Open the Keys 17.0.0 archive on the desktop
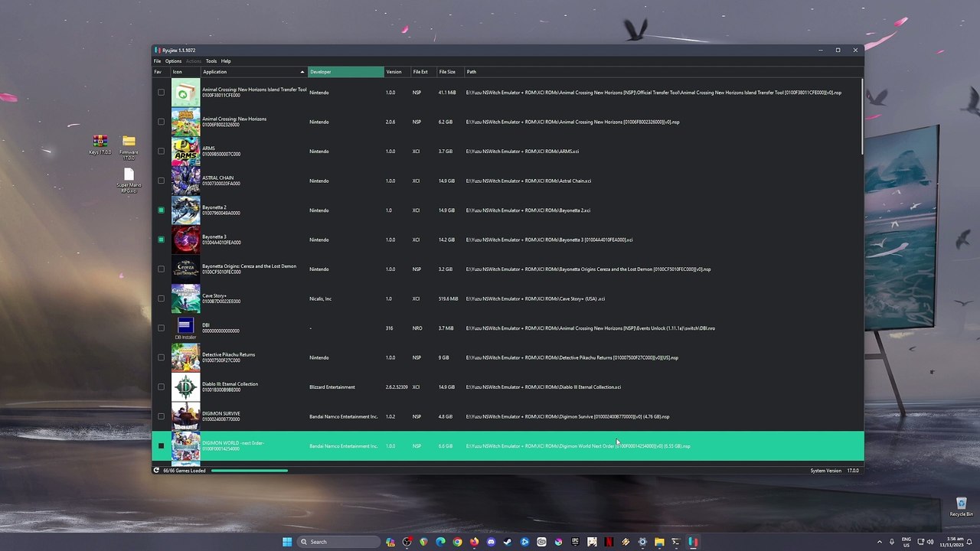This screenshot has height=551, width=980. point(100,145)
